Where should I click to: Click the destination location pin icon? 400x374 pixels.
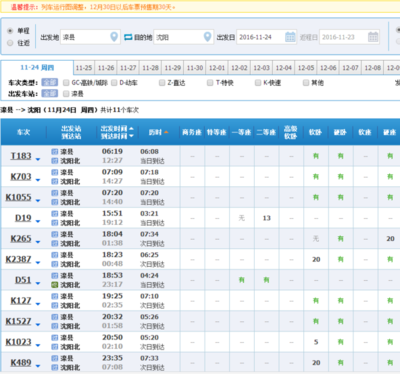pyautogui.click(x=207, y=37)
